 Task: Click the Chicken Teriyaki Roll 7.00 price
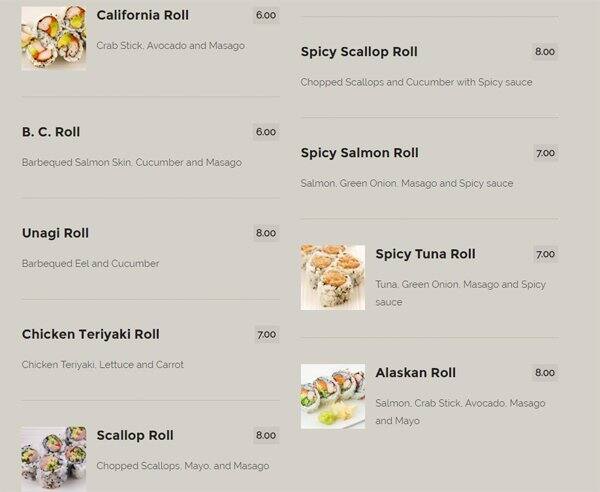tap(266, 334)
